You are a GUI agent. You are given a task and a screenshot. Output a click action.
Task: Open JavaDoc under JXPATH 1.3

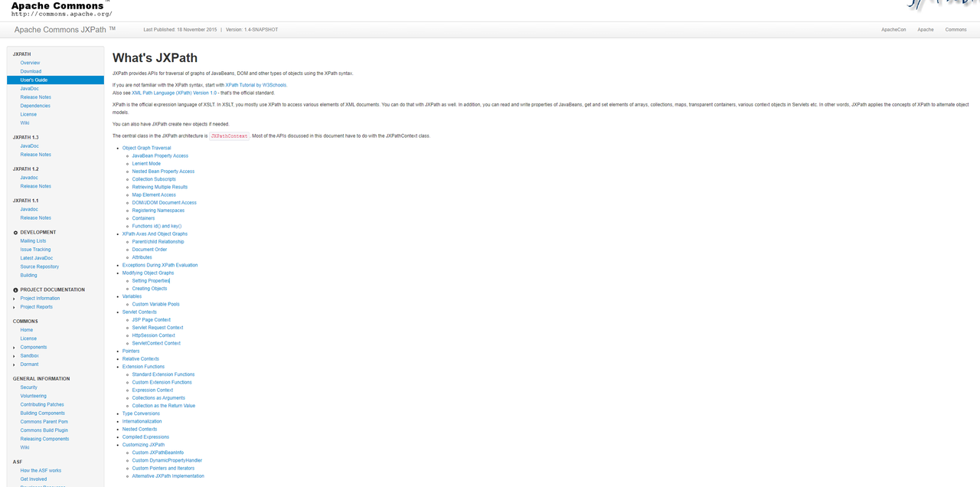29,145
